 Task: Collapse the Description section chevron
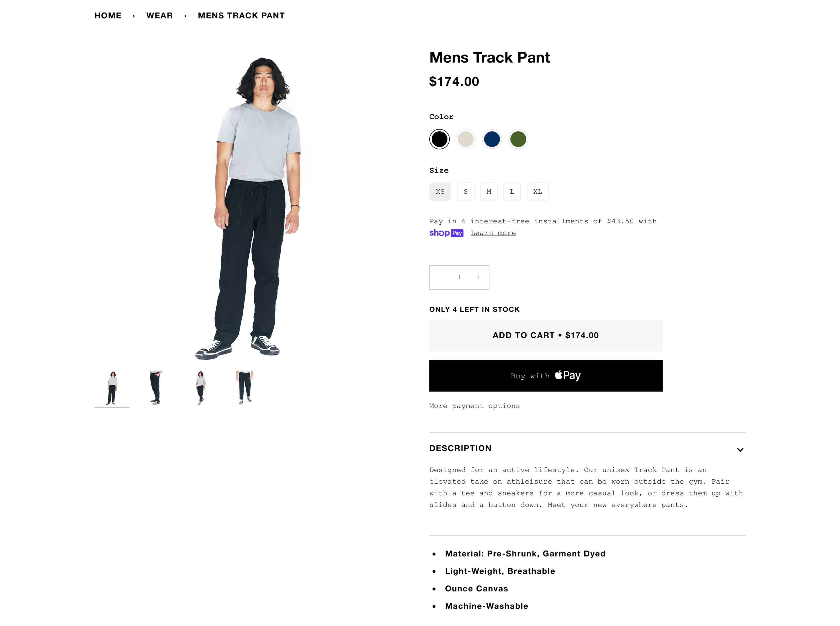click(x=740, y=450)
